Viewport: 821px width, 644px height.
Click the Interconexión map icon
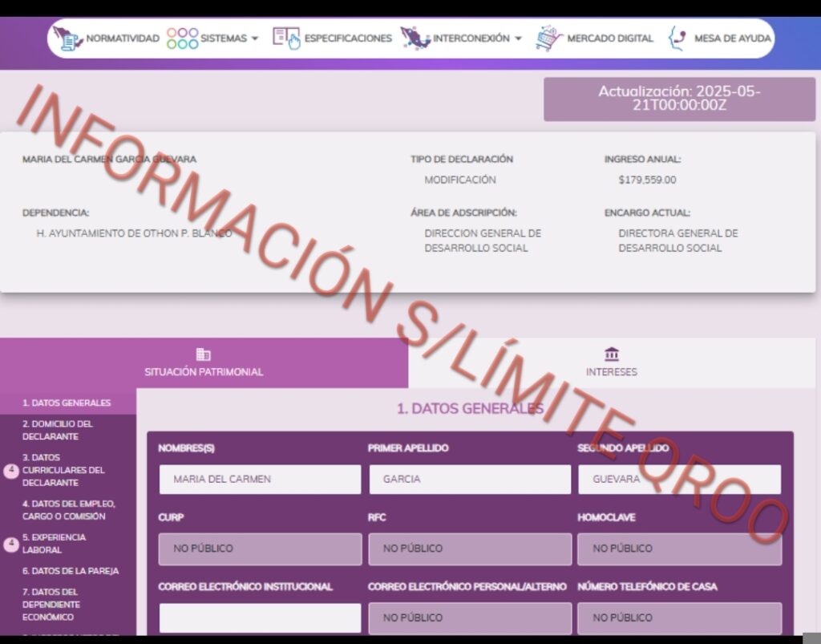tap(415, 38)
